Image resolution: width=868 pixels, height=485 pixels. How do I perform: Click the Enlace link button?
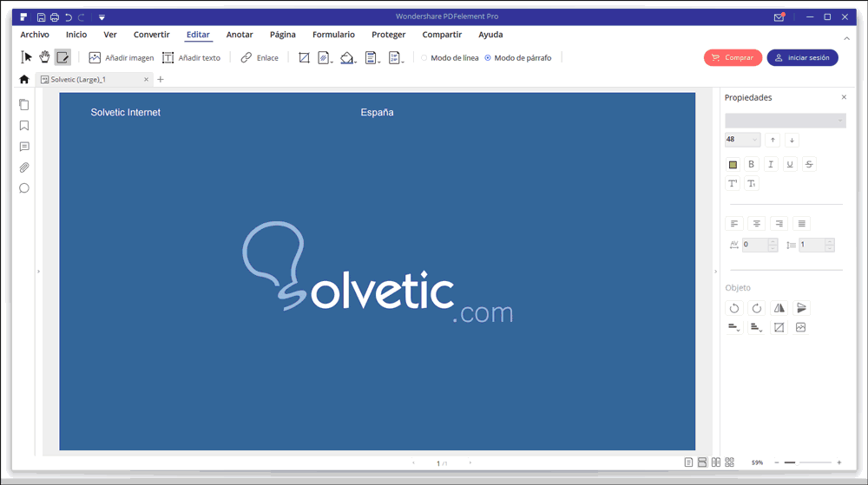coord(259,57)
